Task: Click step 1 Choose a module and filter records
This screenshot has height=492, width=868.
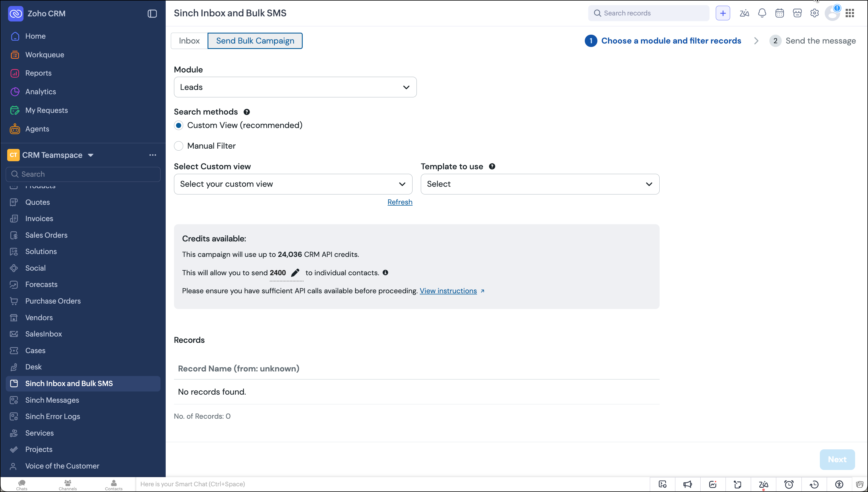Action: tap(663, 41)
